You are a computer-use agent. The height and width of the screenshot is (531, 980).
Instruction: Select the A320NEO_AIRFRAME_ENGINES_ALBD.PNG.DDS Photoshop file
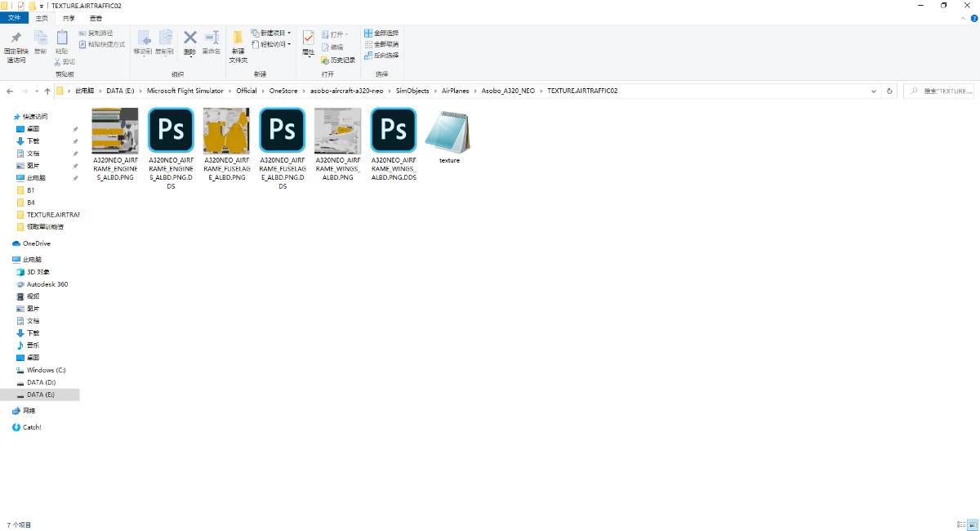(171, 131)
